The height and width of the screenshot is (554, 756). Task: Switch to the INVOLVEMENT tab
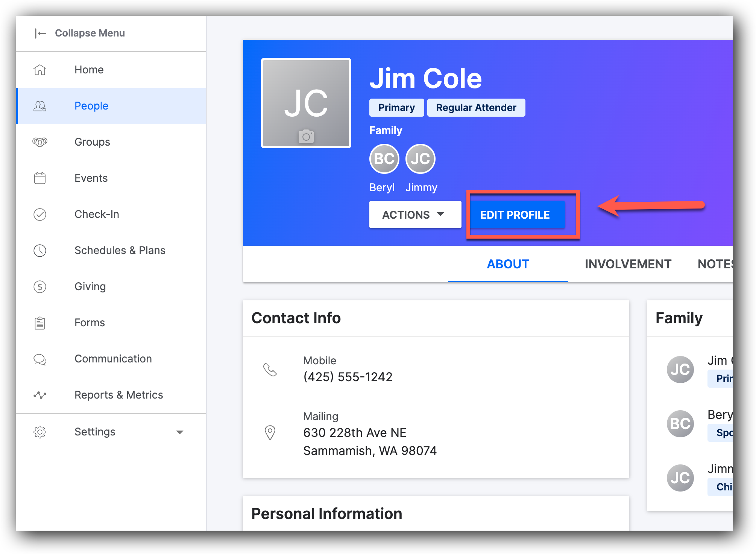point(628,264)
